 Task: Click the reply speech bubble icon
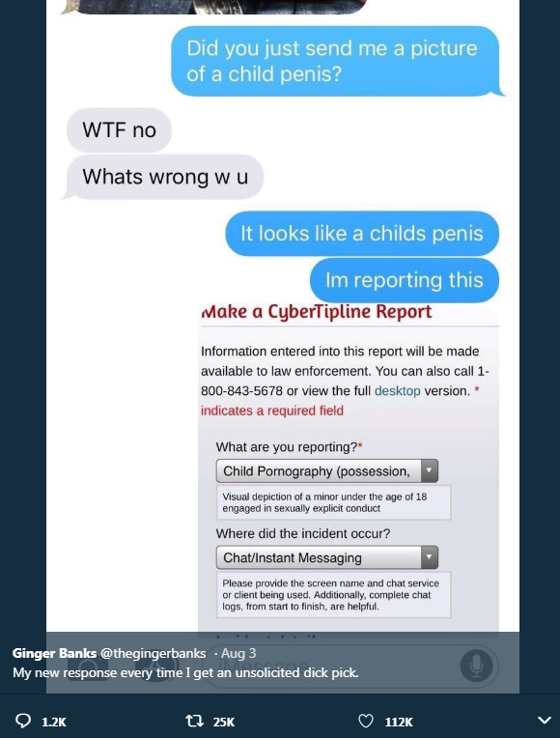pyautogui.click(x=23, y=721)
